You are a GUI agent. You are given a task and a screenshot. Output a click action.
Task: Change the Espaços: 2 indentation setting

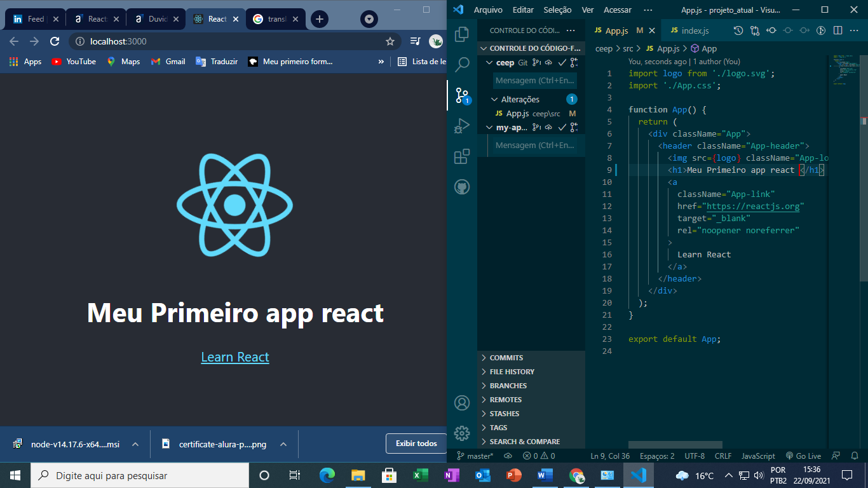click(x=657, y=456)
